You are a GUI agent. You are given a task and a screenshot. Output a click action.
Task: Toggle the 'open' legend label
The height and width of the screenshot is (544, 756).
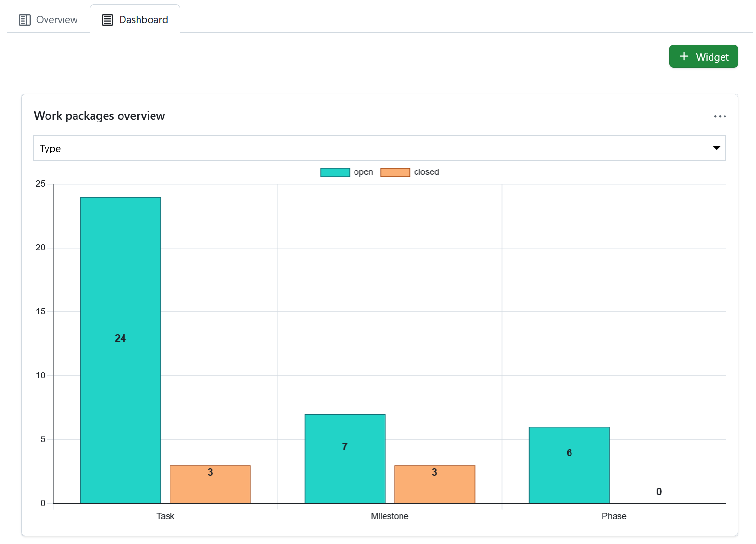pyautogui.click(x=363, y=172)
